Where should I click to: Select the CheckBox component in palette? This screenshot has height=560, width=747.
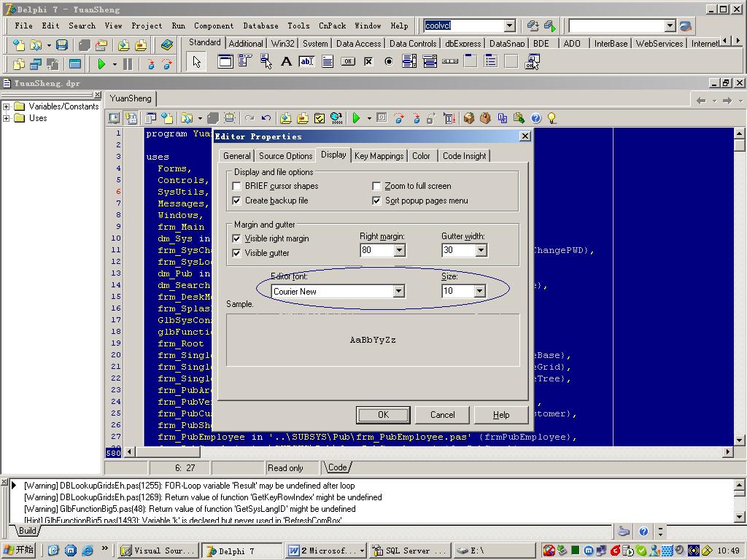[368, 62]
